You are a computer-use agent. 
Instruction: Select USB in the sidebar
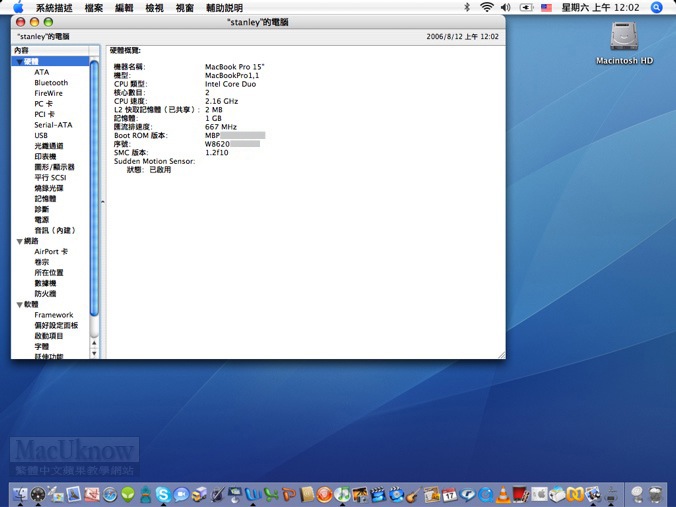(x=41, y=135)
